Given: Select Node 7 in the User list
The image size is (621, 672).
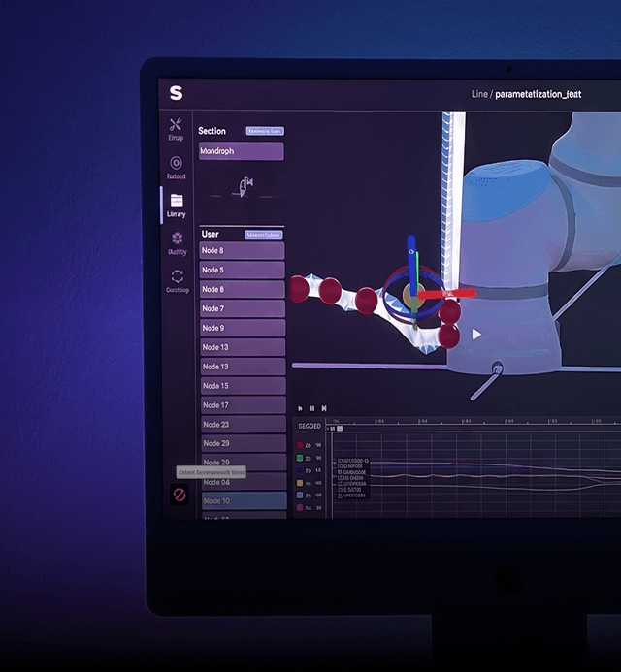Looking at the screenshot, I should pyautogui.click(x=243, y=308).
